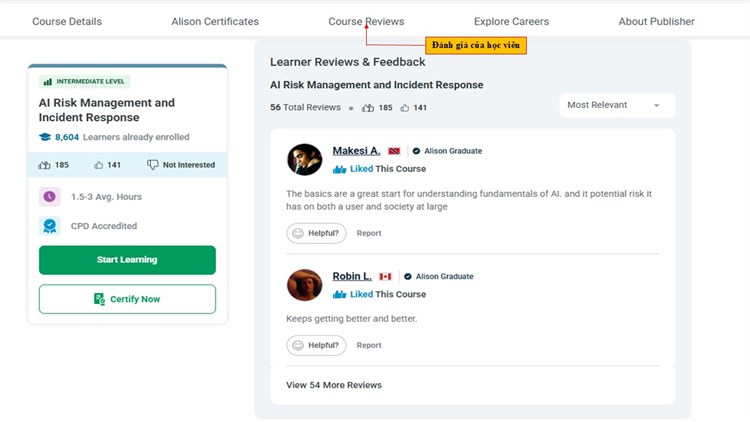750x422 pixels.
Task: Click the Canada flag next to Robin L.
Action: point(386,277)
